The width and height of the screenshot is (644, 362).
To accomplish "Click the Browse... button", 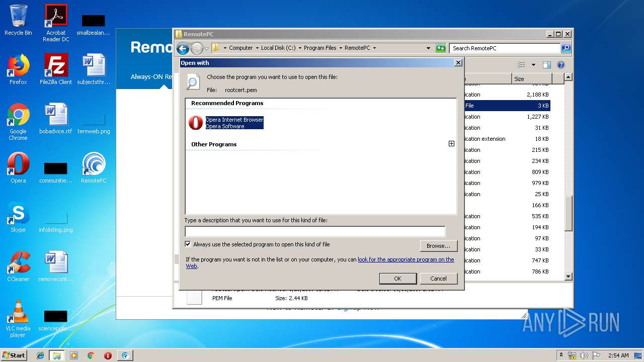I will point(438,246).
